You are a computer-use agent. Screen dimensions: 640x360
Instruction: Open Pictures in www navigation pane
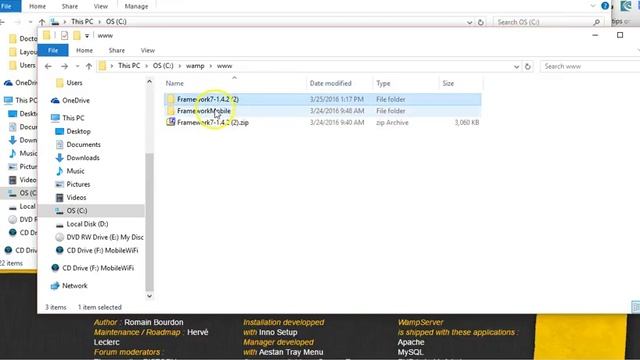point(78,184)
